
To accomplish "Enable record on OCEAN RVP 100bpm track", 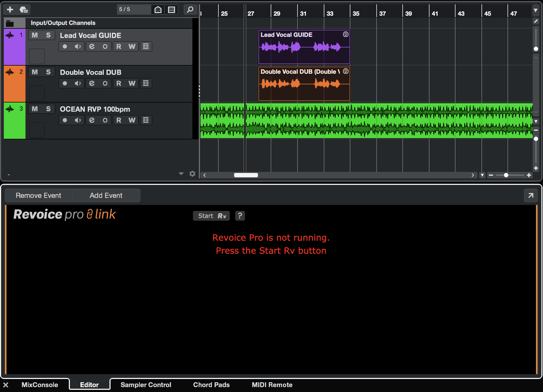I will [x=65, y=120].
